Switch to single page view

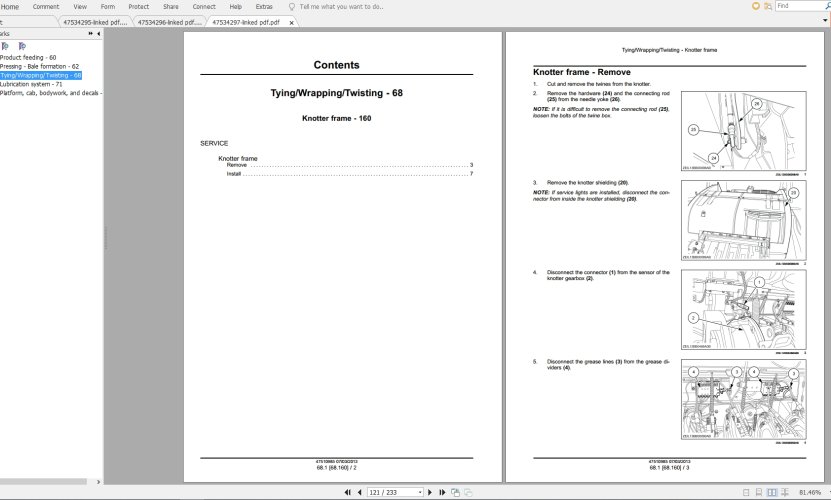point(747,492)
